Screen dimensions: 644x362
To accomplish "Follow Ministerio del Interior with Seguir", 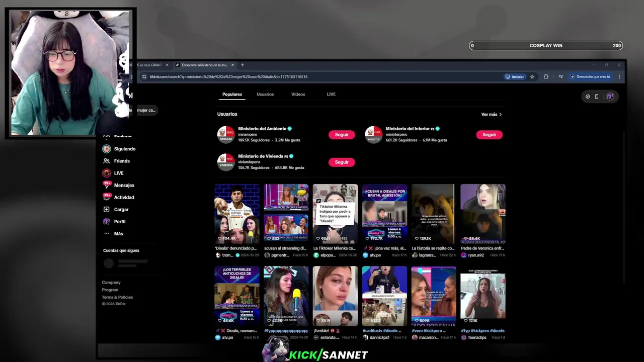I will pos(489,135).
